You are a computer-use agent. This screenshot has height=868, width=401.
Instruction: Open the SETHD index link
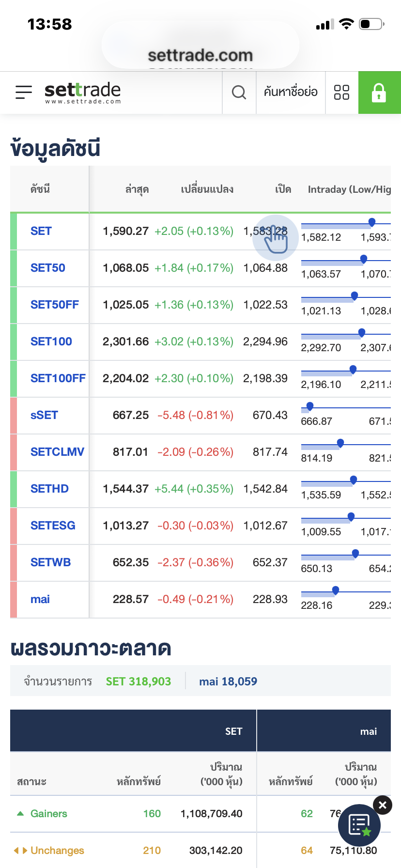49,489
